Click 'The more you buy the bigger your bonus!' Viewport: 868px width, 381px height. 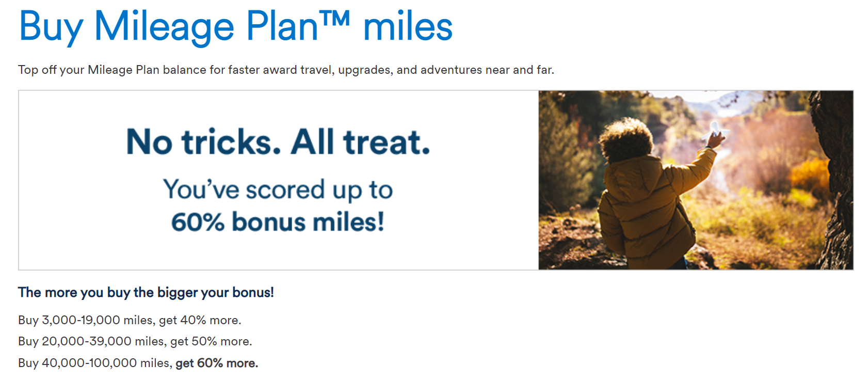click(x=146, y=292)
